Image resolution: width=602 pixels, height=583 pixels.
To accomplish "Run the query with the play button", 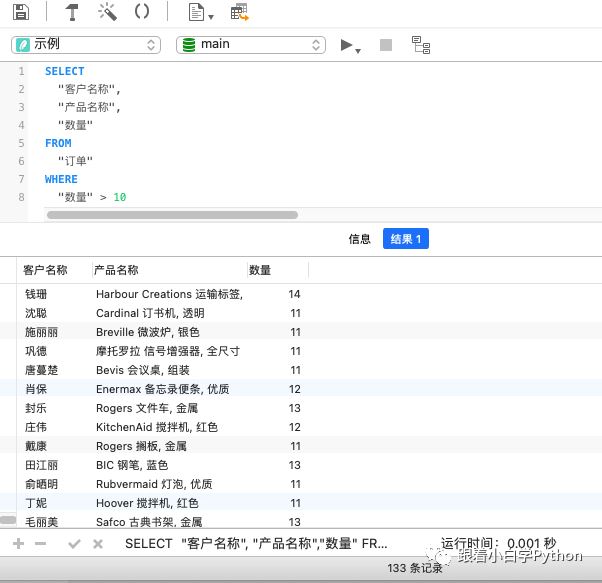I will (x=348, y=45).
